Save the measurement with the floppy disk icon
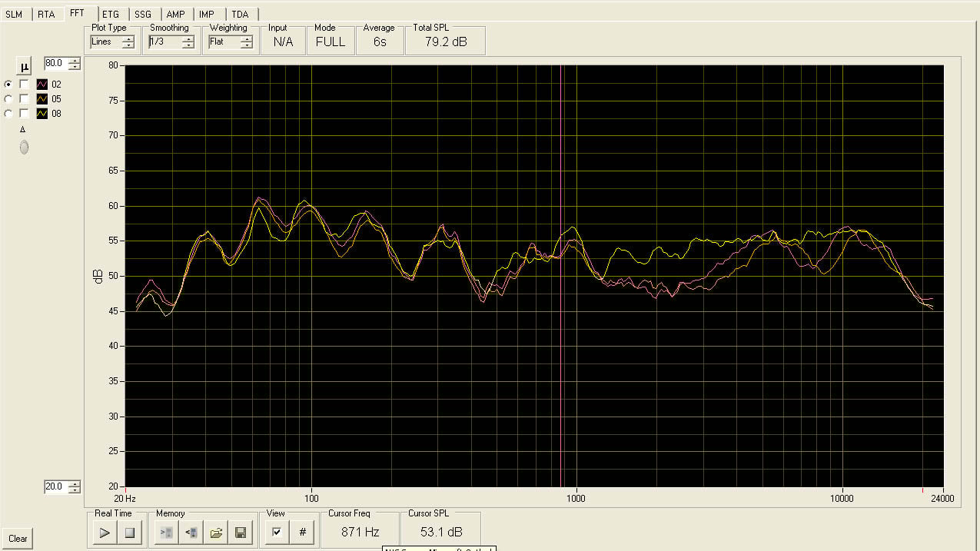Viewport: 980px width, 551px height. click(x=240, y=532)
